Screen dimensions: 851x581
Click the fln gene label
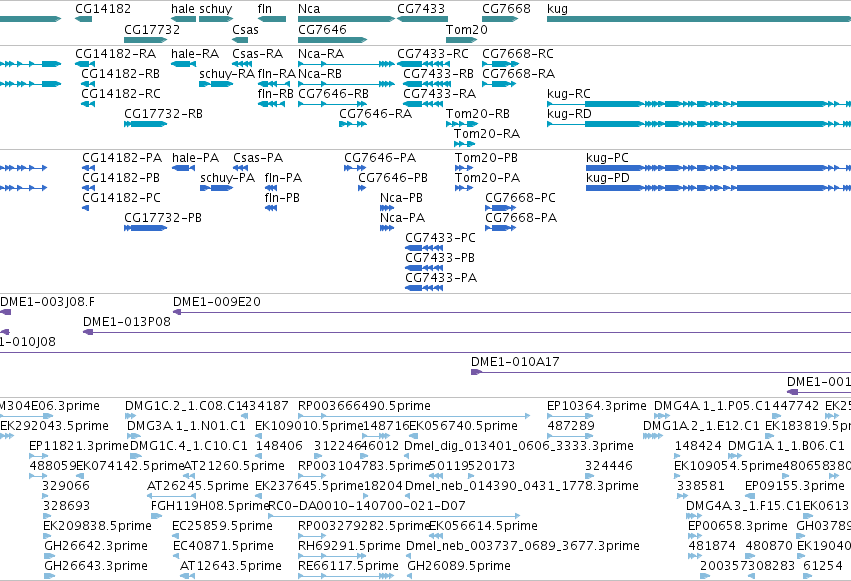264,9
